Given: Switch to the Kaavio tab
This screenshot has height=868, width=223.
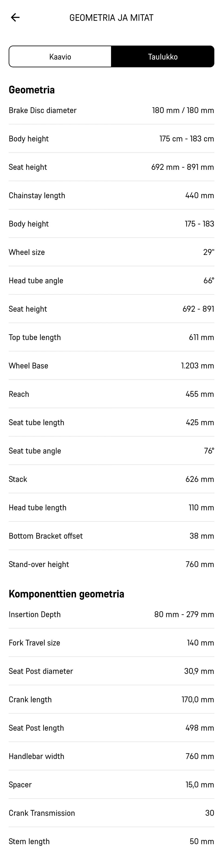Looking at the screenshot, I should 60,57.
